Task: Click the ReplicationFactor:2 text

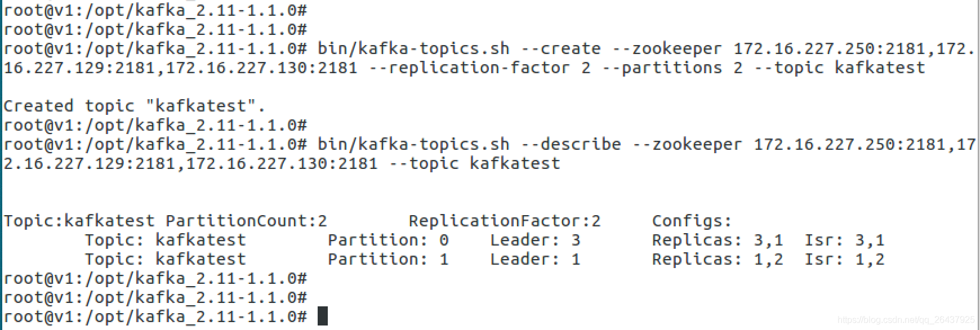Action: [x=505, y=221]
